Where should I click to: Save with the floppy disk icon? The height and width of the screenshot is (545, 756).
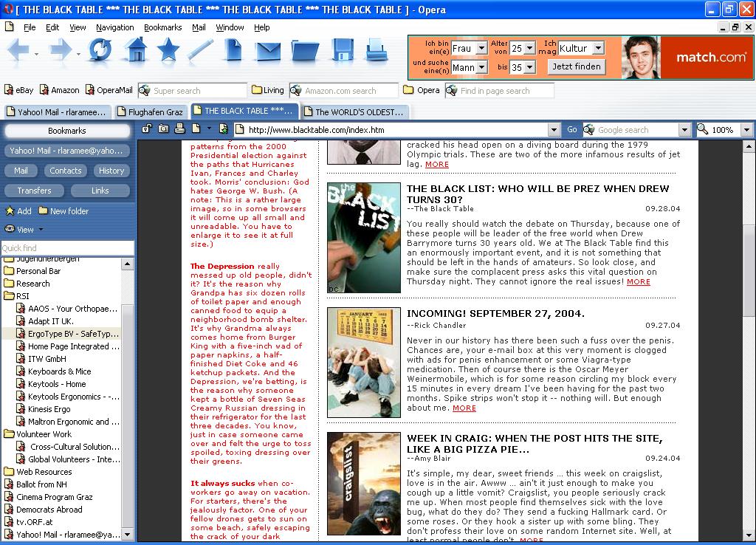(343, 49)
